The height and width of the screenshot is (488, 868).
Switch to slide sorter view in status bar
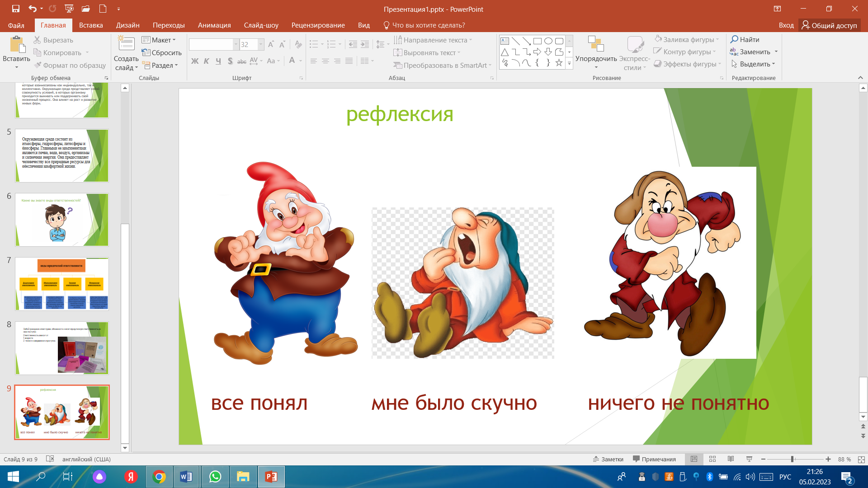[x=712, y=459]
